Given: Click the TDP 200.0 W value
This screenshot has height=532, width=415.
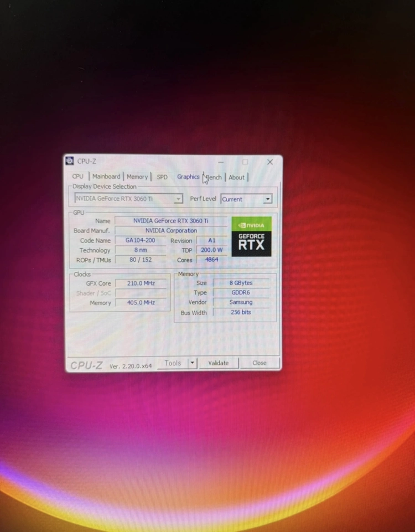Looking at the screenshot, I should 211,250.
